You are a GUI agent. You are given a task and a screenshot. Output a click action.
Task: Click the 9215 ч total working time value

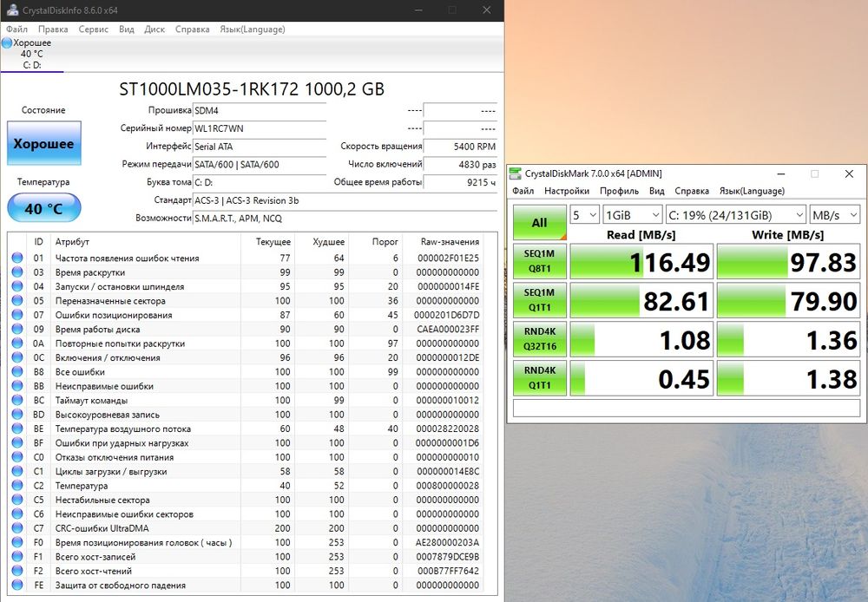coord(460,182)
